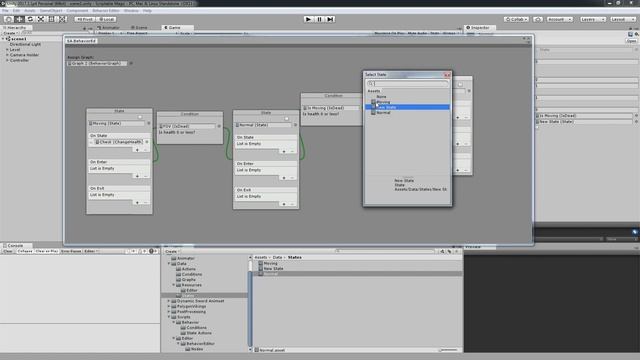Viewport: 640px width, 360px height.
Task: Open the Account dropdown
Action: pyautogui.click(x=560, y=19)
